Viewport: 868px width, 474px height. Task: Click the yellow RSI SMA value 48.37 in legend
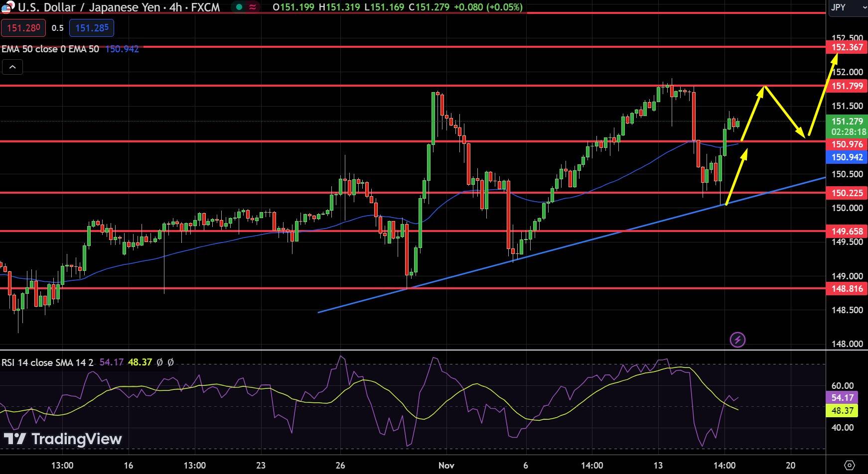pyautogui.click(x=140, y=362)
